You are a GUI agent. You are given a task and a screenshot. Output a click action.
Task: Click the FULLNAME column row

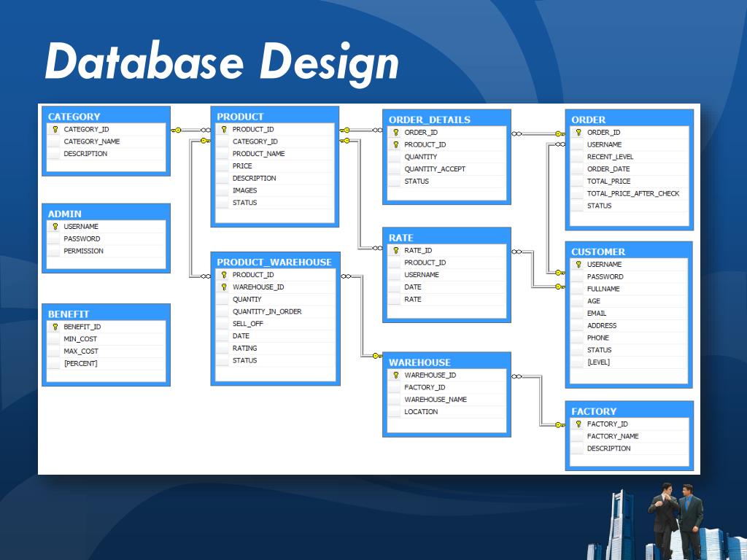click(x=629, y=289)
